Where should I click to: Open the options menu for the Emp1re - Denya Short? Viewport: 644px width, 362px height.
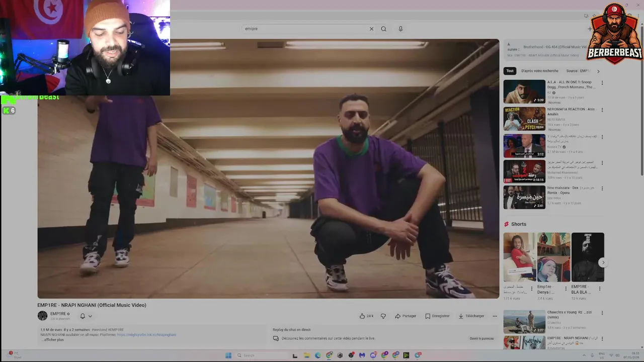pos(566,289)
